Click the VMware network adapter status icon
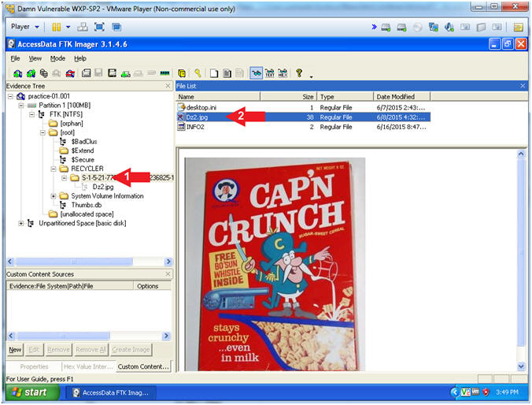The width and height of the screenshot is (532, 405). (434, 27)
